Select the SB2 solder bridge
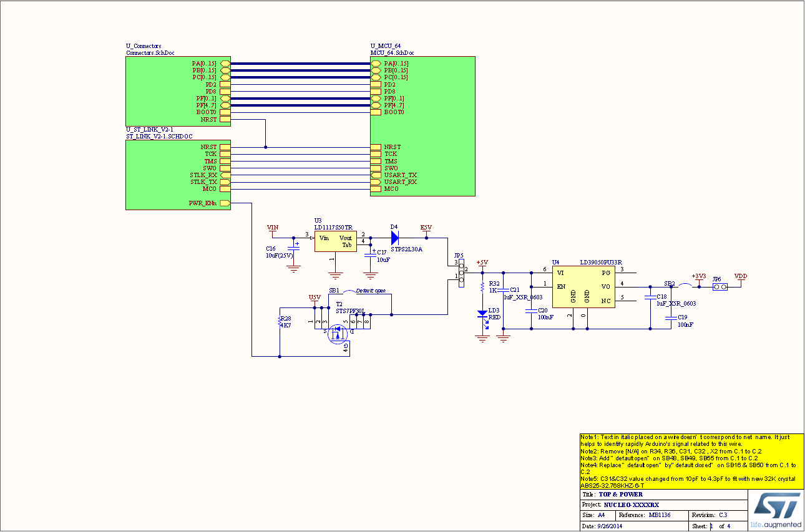805x532 pixels. 685,286
